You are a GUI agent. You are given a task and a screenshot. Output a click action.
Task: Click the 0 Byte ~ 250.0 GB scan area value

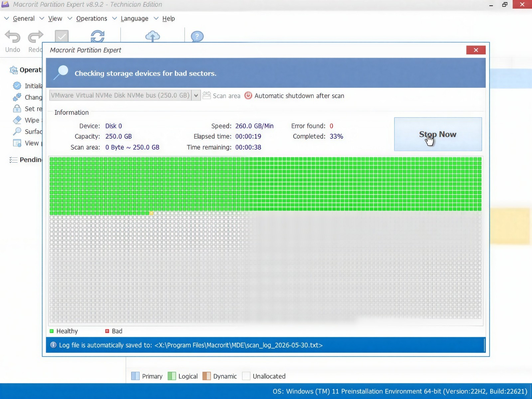[x=132, y=147]
